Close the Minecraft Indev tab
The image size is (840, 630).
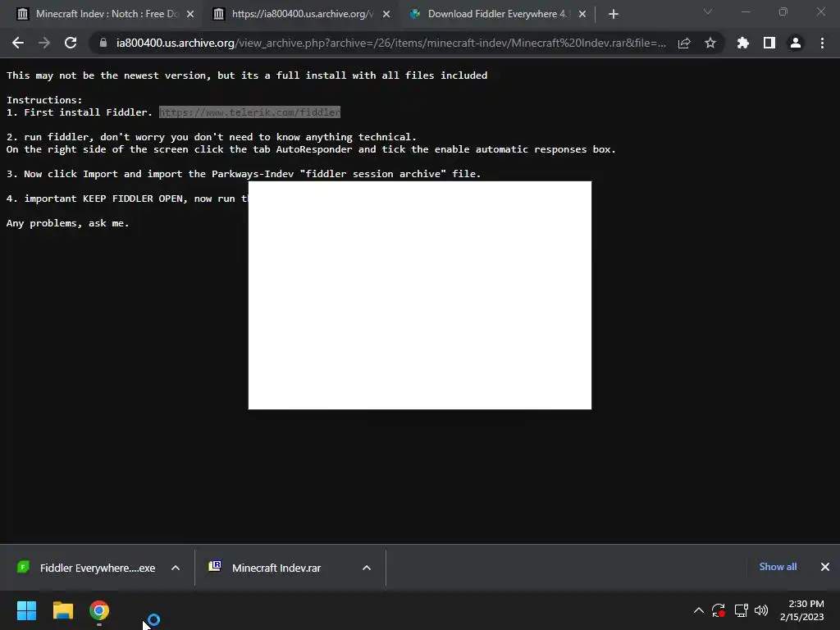(x=190, y=14)
